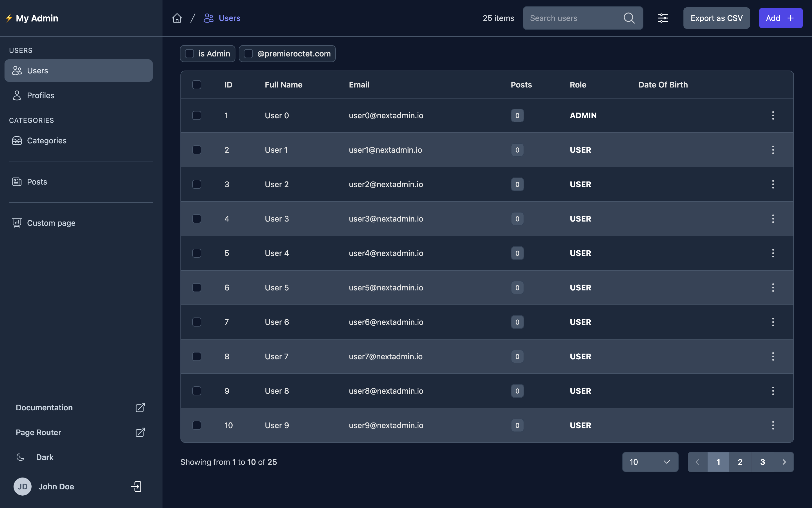
Task: Sort by the Full Name column header
Action: [x=284, y=85]
